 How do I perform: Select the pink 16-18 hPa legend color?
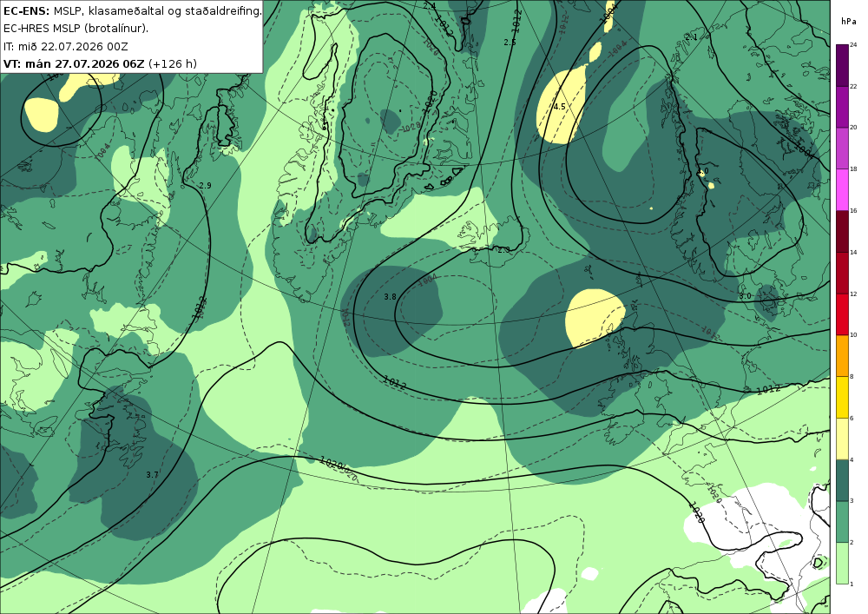(842, 189)
